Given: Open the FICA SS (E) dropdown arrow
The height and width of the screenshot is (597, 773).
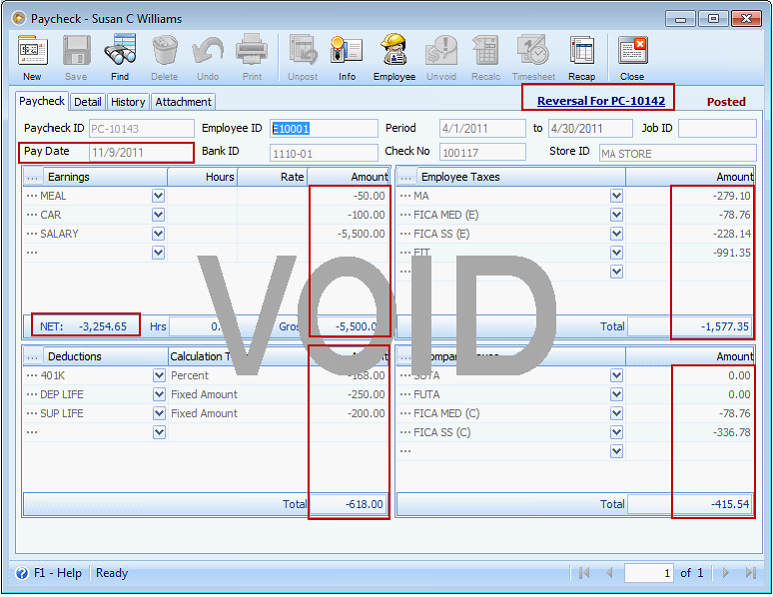Looking at the screenshot, I should (x=616, y=234).
